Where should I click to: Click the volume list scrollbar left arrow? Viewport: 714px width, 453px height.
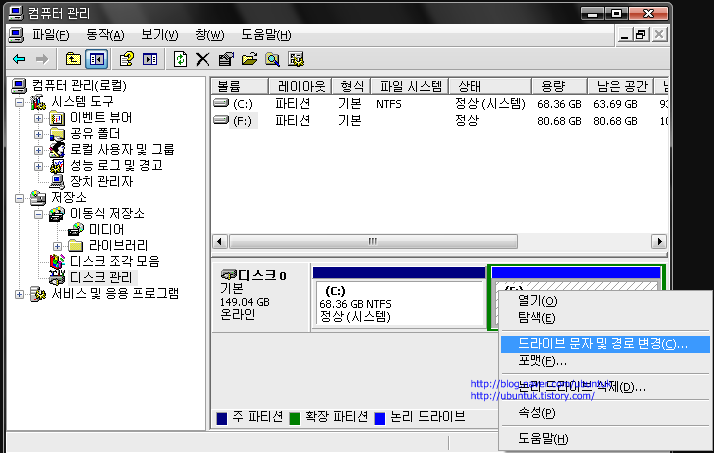[x=220, y=241]
